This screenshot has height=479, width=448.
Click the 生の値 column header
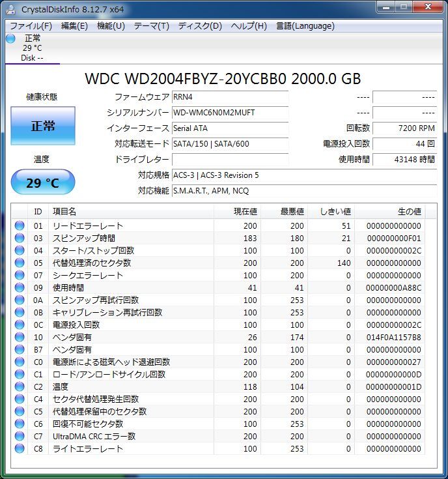[x=389, y=211]
